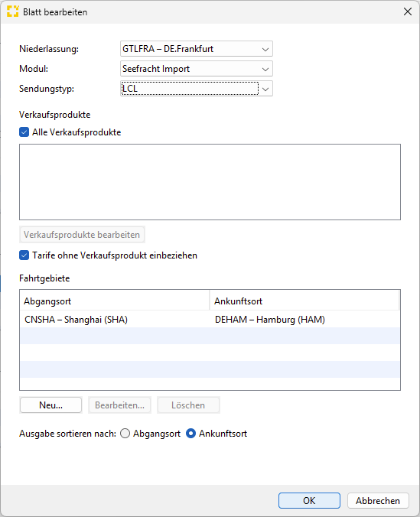Confirm with the OK button
This screenshot has height=517, width=420.
[x=309, y=500]
